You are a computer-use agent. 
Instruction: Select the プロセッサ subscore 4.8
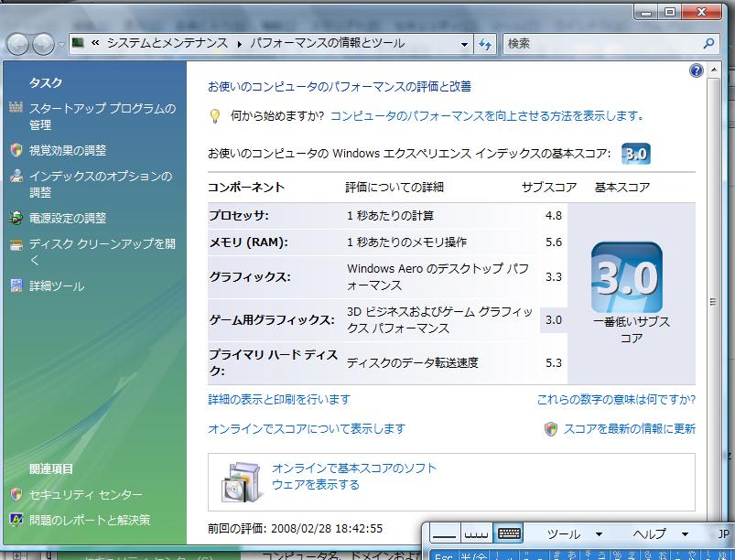pyautogui.click(x=553, y=216)
